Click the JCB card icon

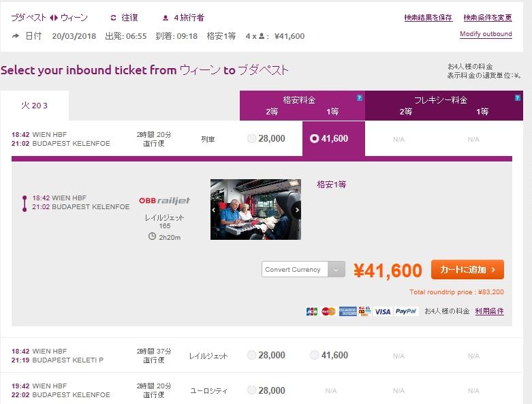pyautogui.click(x=312, y=311)
